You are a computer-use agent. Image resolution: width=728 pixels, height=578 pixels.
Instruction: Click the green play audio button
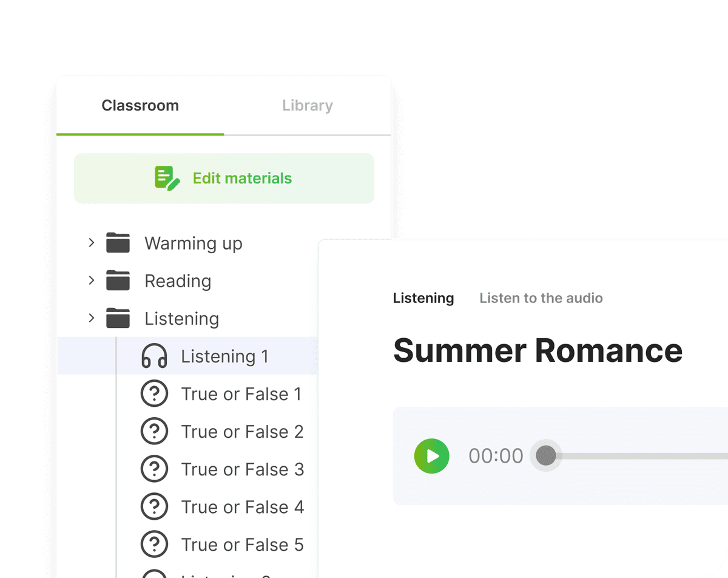(431, 456)
